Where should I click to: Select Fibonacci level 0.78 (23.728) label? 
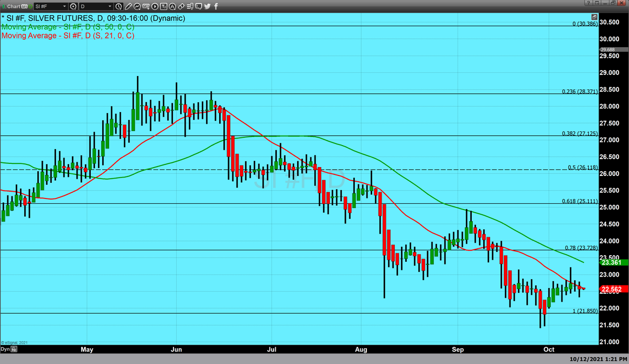tap(582, 248)
